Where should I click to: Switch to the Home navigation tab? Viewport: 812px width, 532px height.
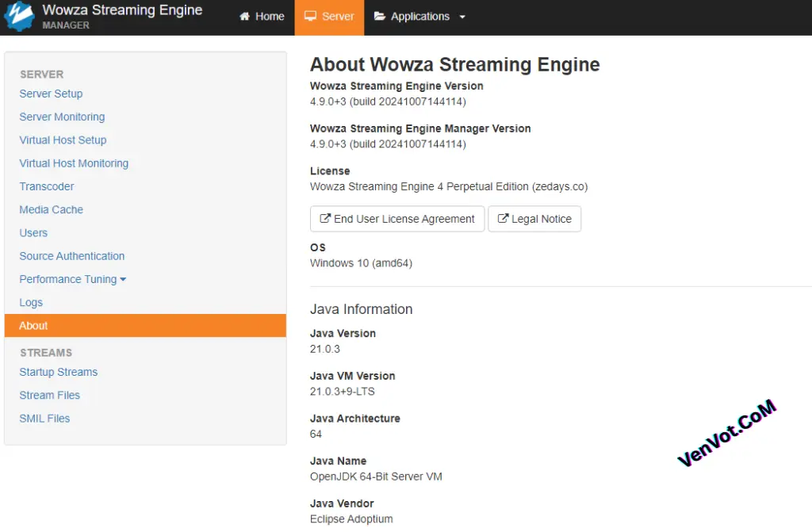(262, 16)
